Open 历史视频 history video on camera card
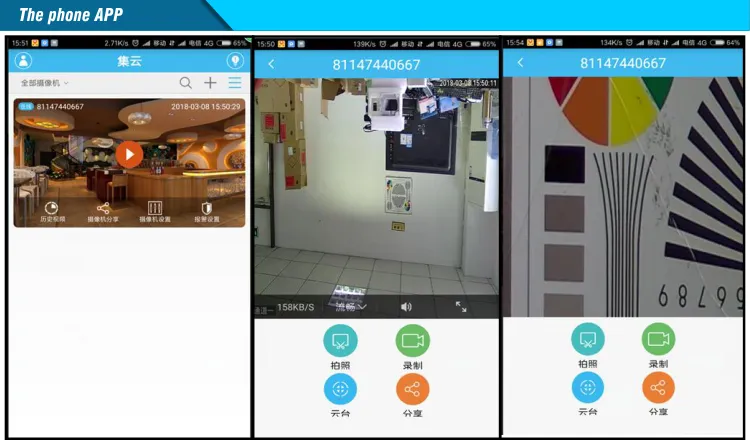 pos(52,211)
